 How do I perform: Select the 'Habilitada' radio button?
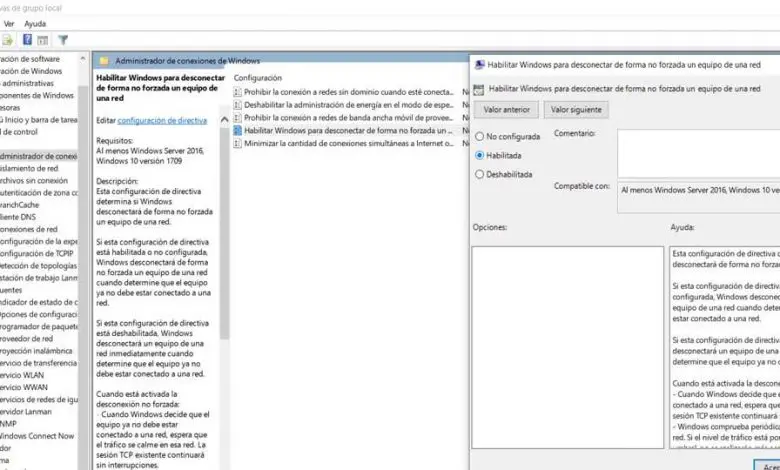(480, 155)
